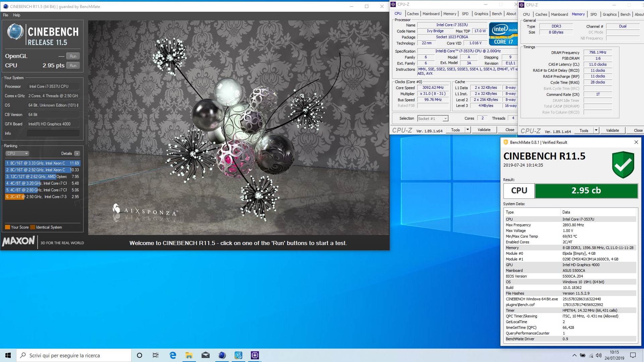Open SPD tab in left CPU-Z
The width and height of the screenshot is (644, 362).
pos(465,14)
